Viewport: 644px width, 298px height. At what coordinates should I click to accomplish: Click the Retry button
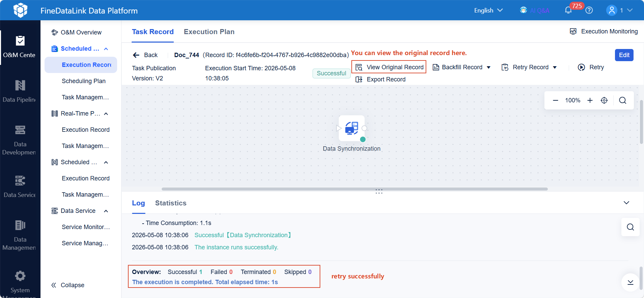pos(591,67)
